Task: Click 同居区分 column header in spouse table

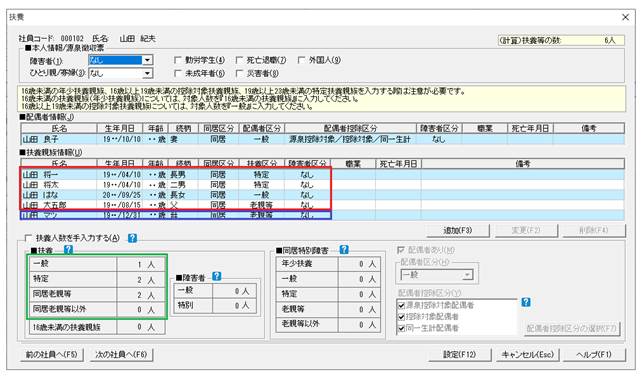Action: pos(218,129)
